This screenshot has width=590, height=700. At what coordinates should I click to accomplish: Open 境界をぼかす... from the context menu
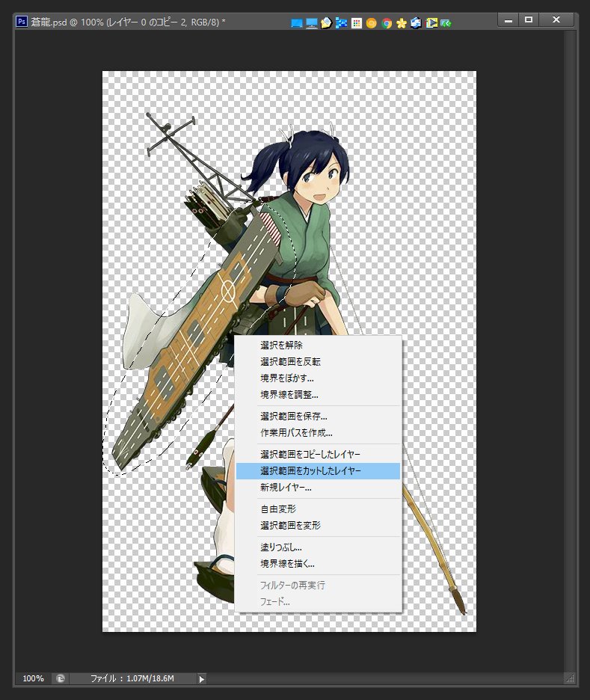318,378
